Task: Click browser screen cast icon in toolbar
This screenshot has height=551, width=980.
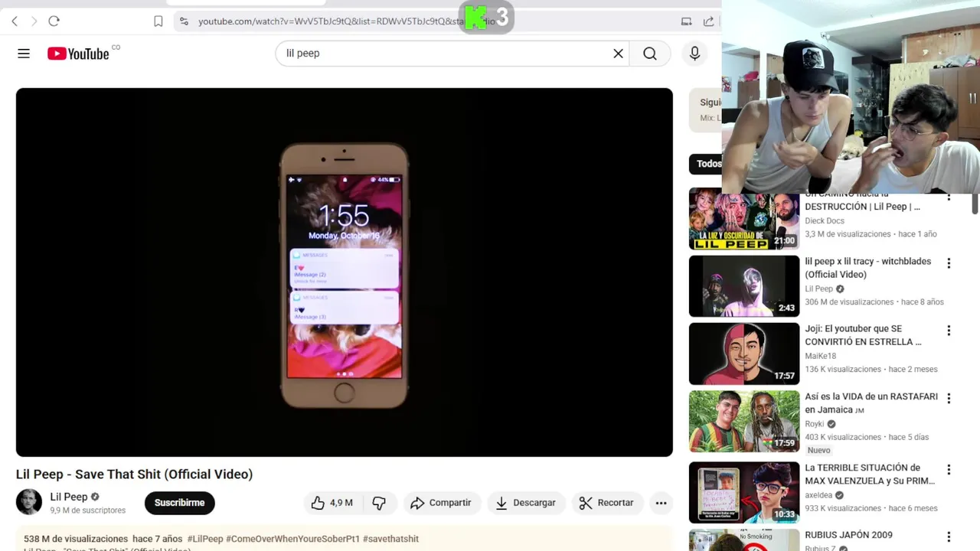Action: point(686,21)
